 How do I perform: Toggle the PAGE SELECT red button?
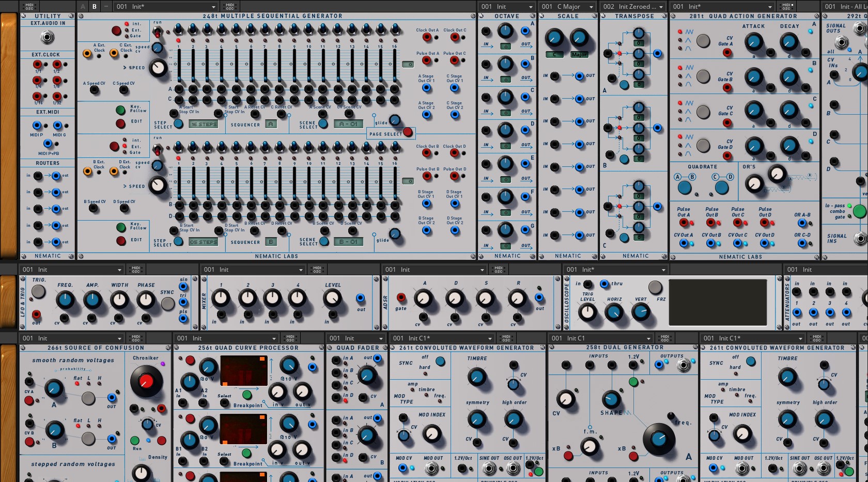(x=407, y=133)
